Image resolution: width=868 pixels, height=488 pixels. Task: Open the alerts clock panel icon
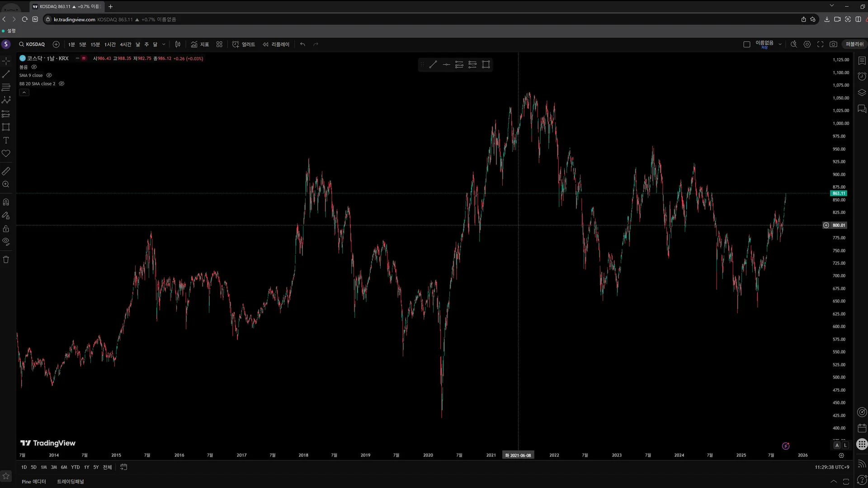point(862,76)
